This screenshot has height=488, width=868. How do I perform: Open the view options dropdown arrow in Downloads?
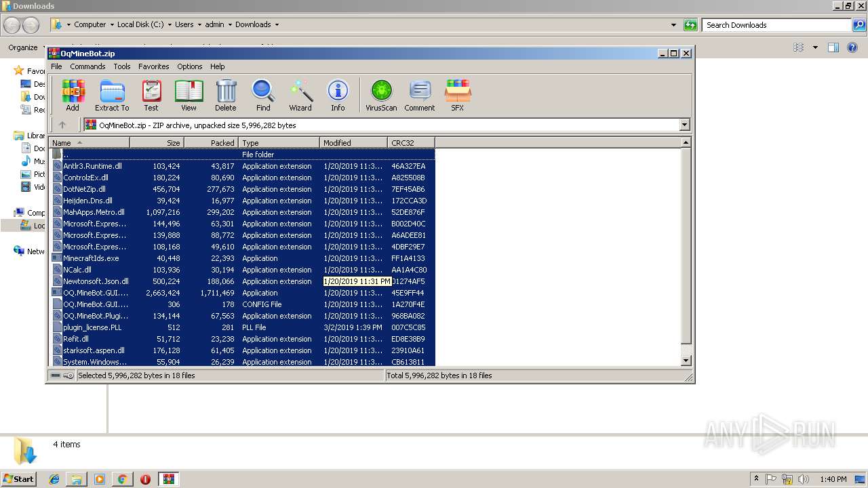(x=815, y=47)
